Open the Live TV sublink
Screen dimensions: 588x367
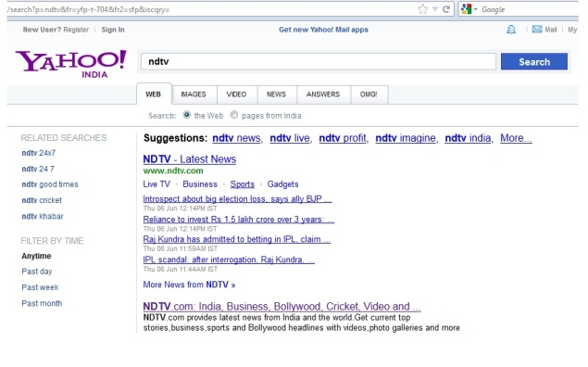156,184
